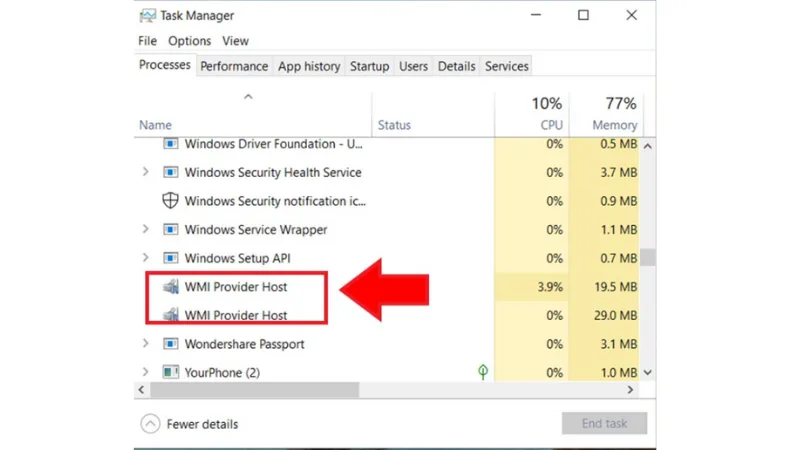Viewport: 800px width, 450px height.
Task: Click the Windows Security Health Service icon
Action: (x=170, y=172)
